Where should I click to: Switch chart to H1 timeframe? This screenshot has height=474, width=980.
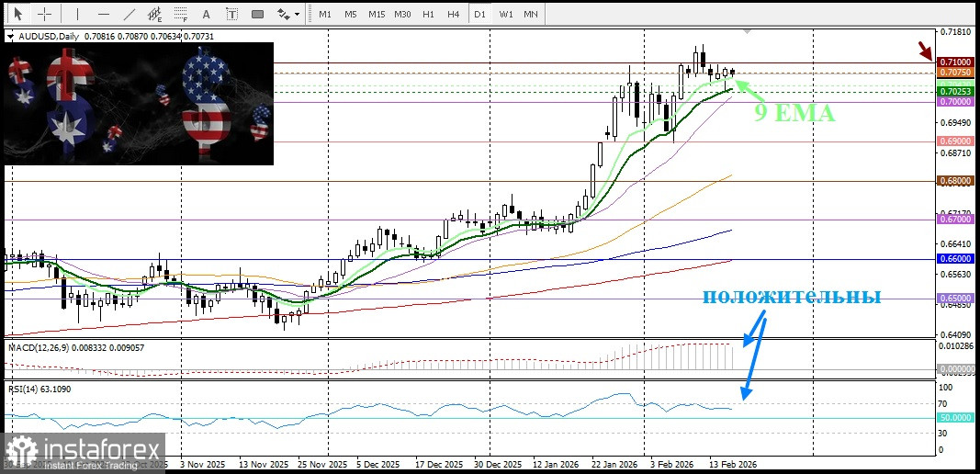pos(428,14)
